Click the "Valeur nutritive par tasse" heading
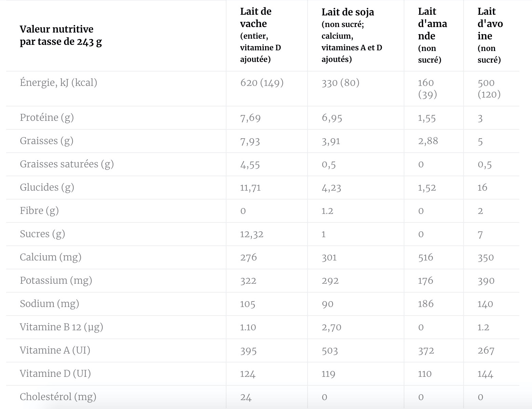The width and height of the screenshot is (532, 409). [x=61, y=35]
